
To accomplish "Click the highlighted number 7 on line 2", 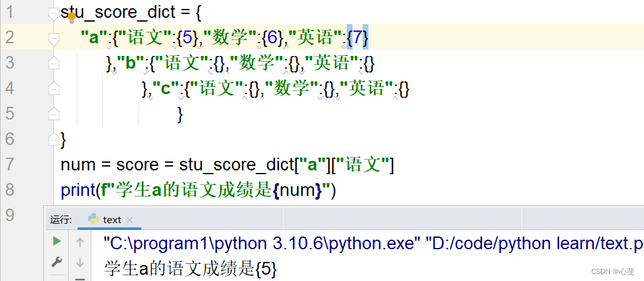I will coord(358,38).
